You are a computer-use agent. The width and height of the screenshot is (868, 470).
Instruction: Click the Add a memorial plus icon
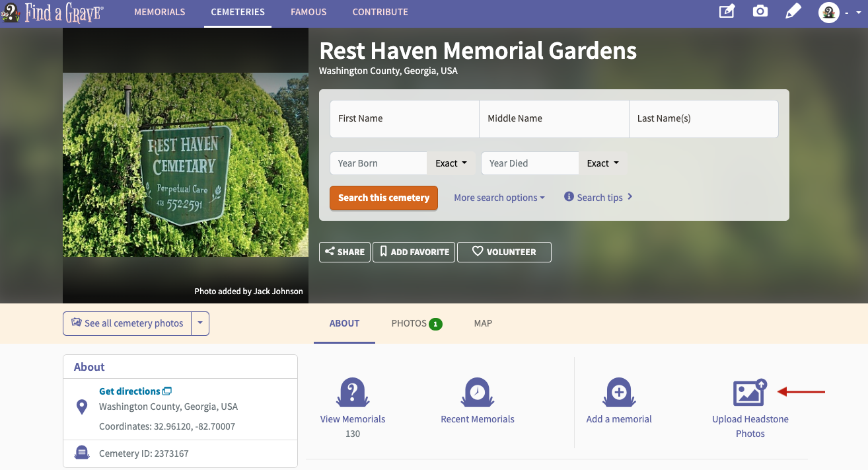(619, 393)
